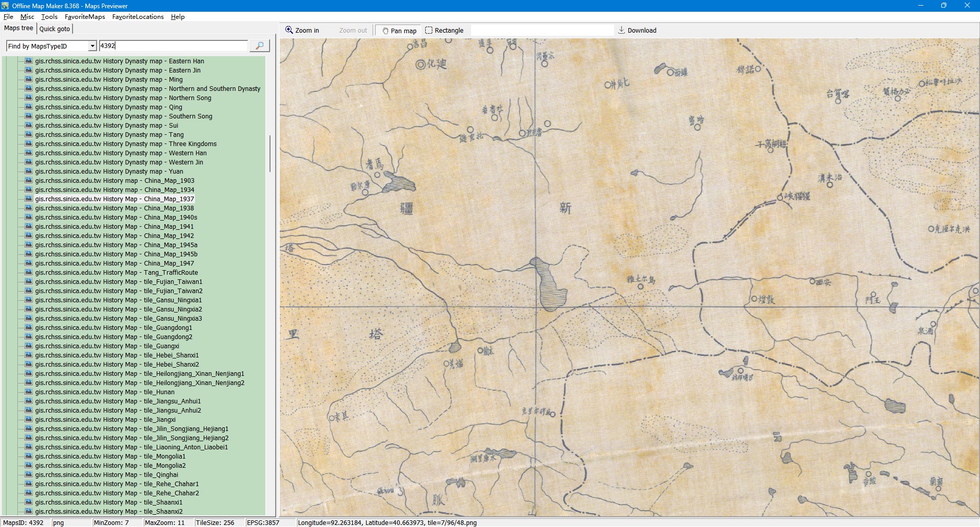
Task: Click the Zoom in tool
Action: tap(302, 31)
